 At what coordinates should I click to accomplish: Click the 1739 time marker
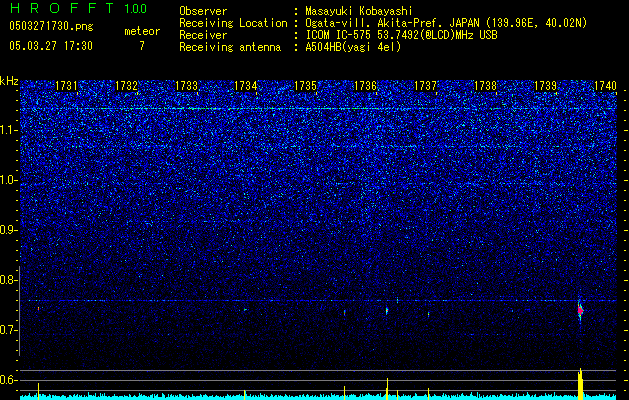545,86
